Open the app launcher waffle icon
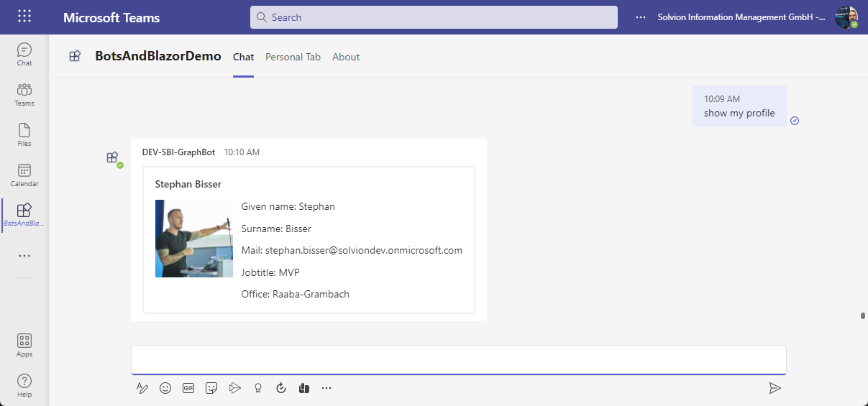 pos(24,17)
